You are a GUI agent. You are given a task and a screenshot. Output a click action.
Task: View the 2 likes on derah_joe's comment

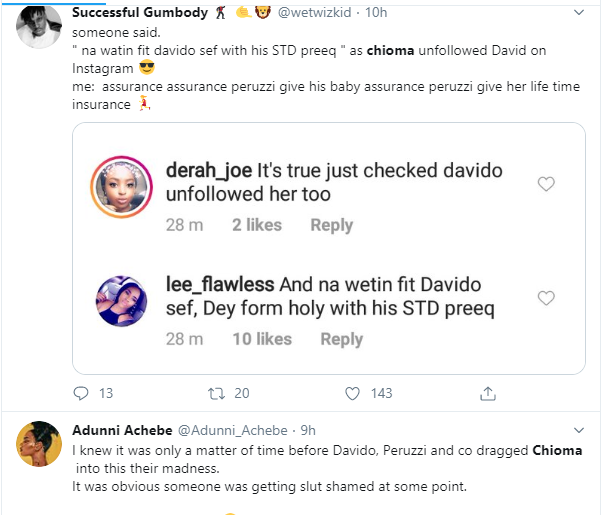click(256, 225)
